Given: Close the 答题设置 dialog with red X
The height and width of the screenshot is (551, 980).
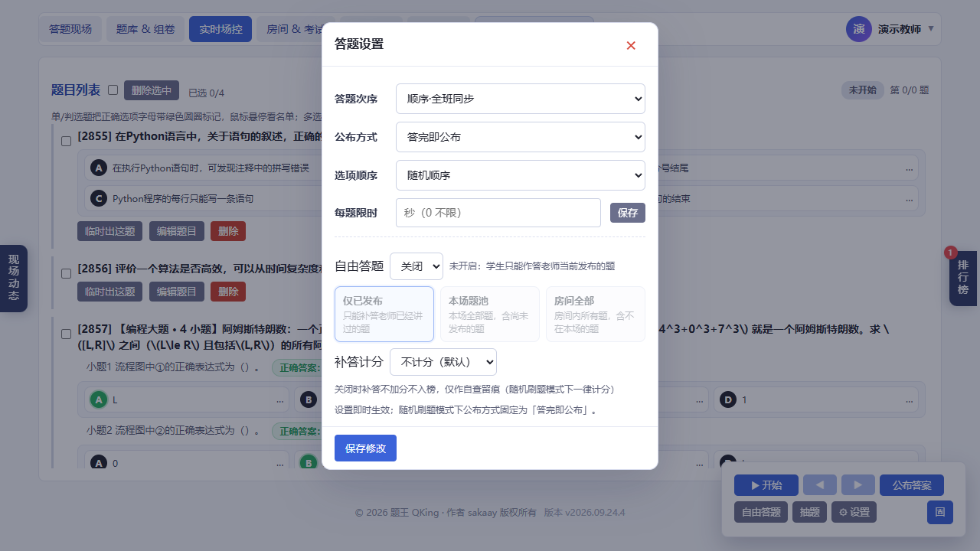Looking at the screenshot, I should point(631,45).
